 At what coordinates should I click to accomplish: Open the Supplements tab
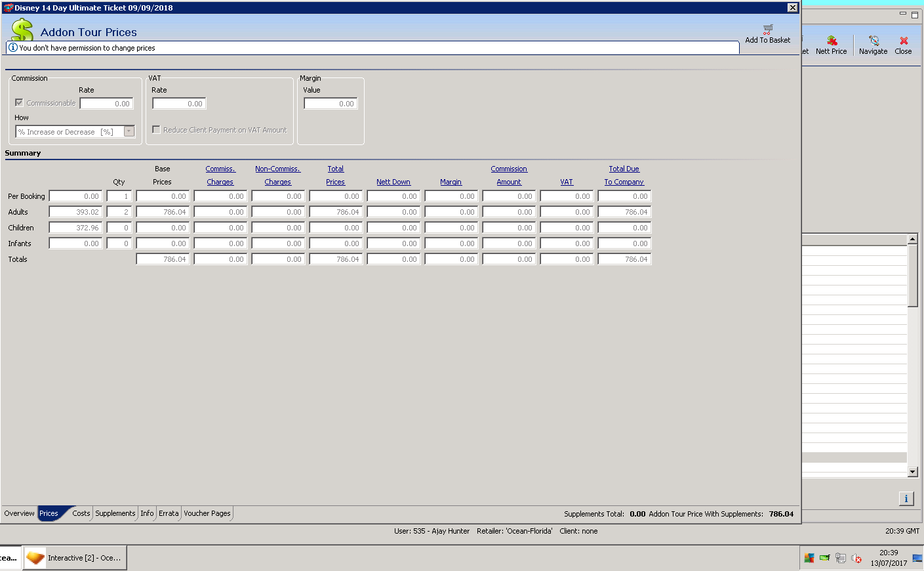pos(115,513)
